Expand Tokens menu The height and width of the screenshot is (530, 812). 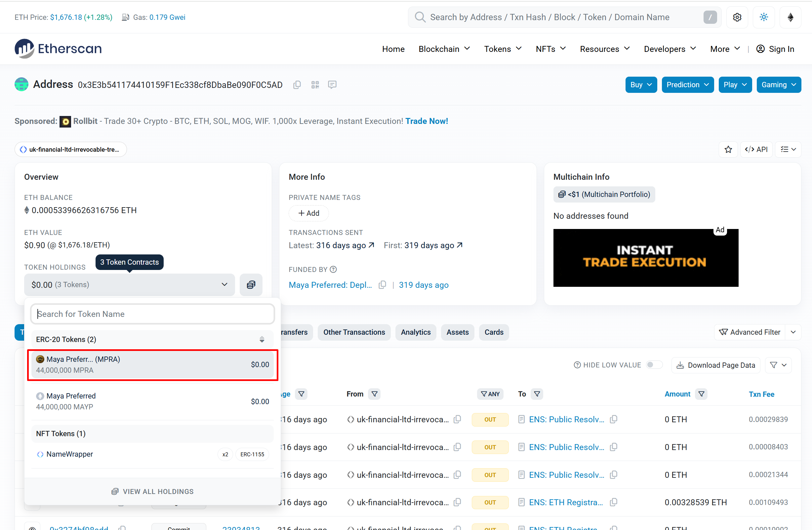(x=503, y=49)
